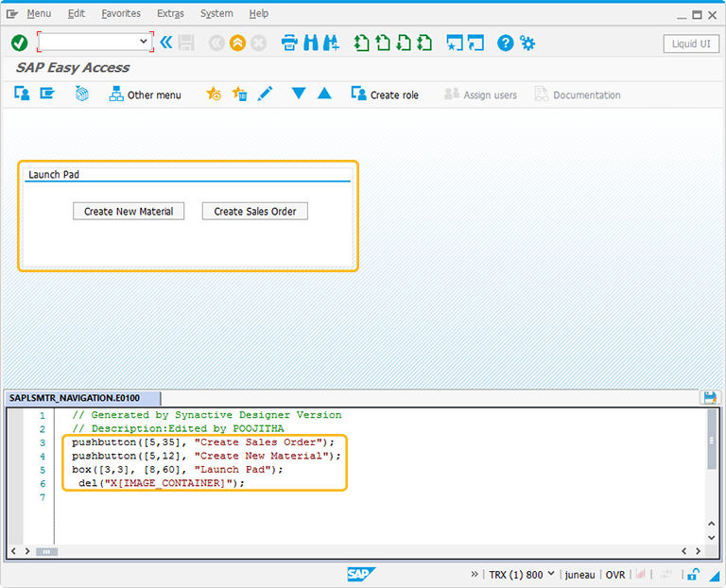The height and width of the screenshot is (588, 726).
Task: Open the Help question mark icon
Action: click(505, 43)
